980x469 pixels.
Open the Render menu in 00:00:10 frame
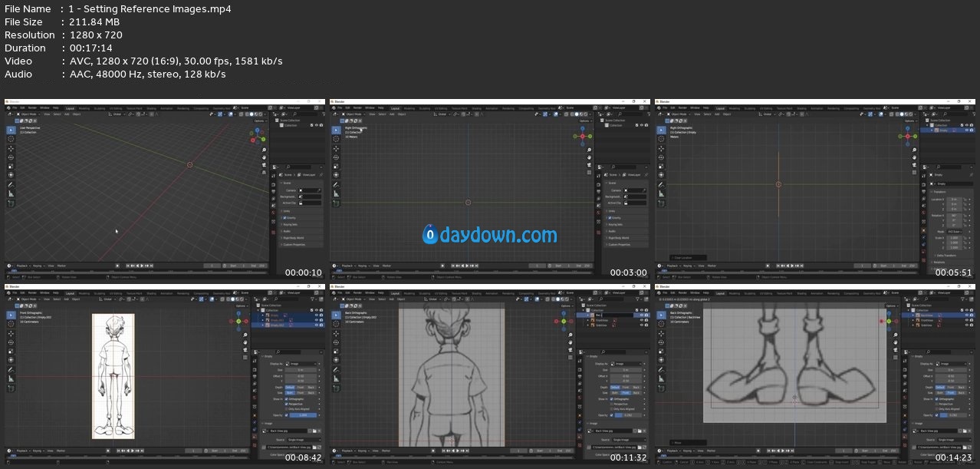pos(32,107)
